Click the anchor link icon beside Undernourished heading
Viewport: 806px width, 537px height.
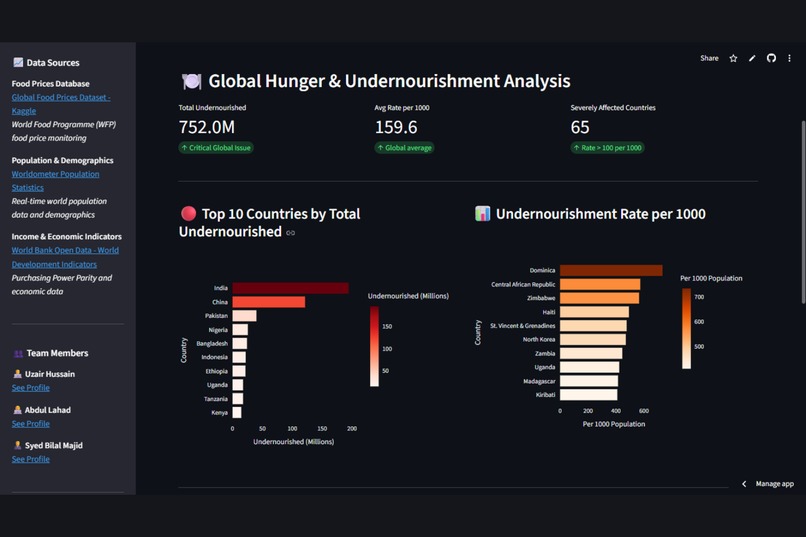click(x=290, y=233)
